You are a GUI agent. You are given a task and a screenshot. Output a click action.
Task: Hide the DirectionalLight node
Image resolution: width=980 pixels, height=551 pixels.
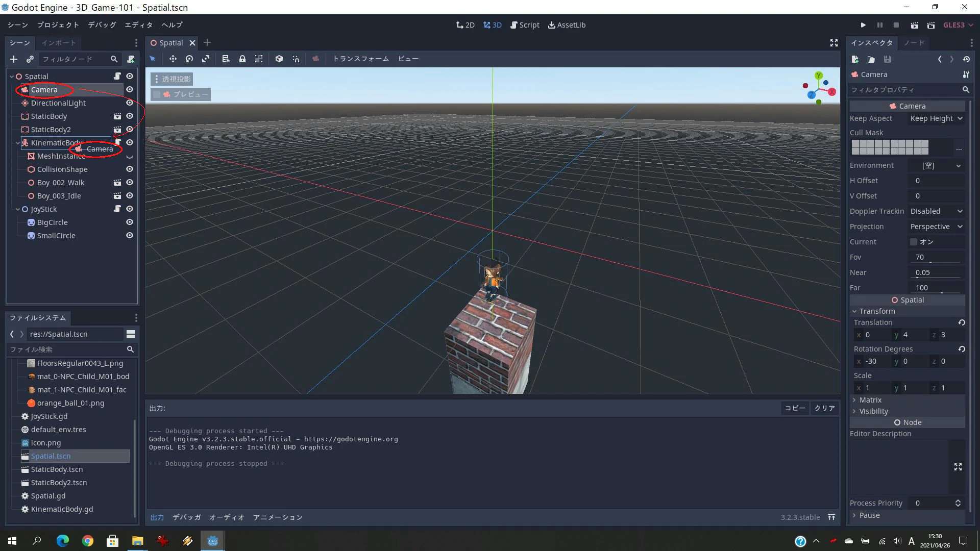click(x=130, y=103)
